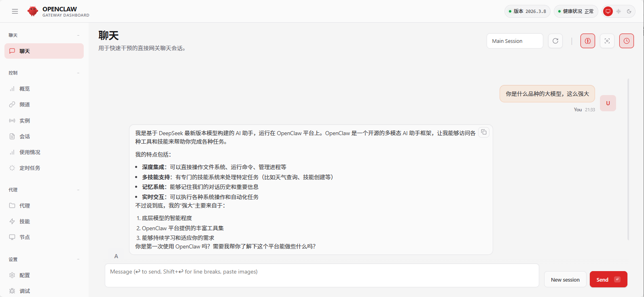Click the red Send button
This screenshot has height=297, width=644.
pyautogui.click(x=608, y=280)
